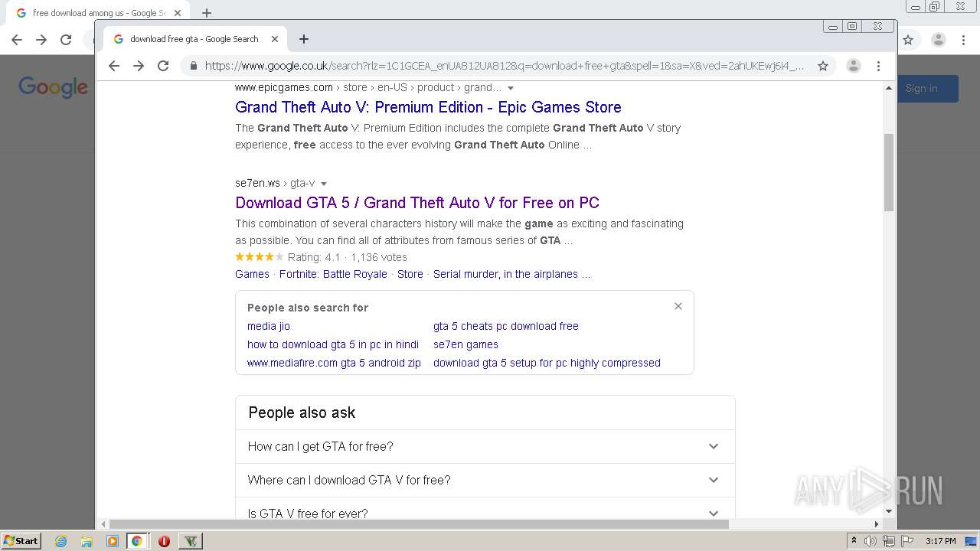Search for media jio
The width and height of the screenshot is (980, 551).
pyautogui.click(x=269, y=326)
